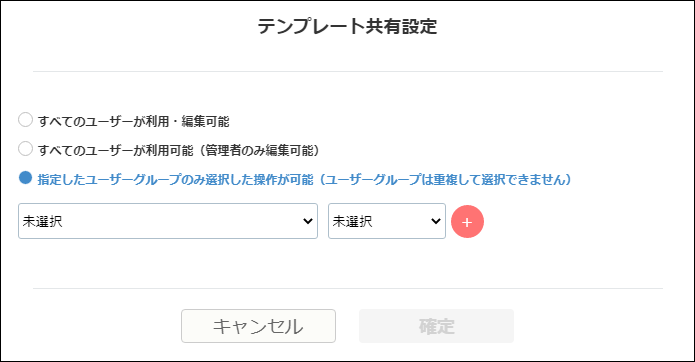Click the filled blue radio for 指定したユーザーグループ

(25, 178)
